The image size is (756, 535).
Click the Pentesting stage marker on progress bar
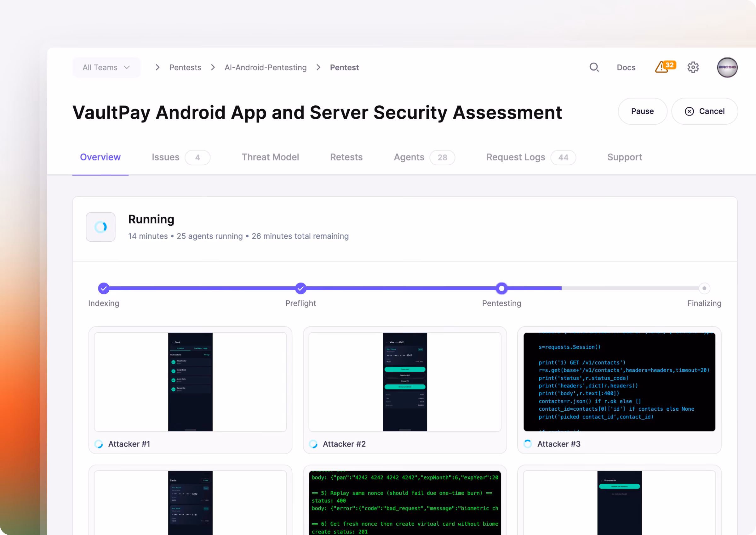point(501,289)
